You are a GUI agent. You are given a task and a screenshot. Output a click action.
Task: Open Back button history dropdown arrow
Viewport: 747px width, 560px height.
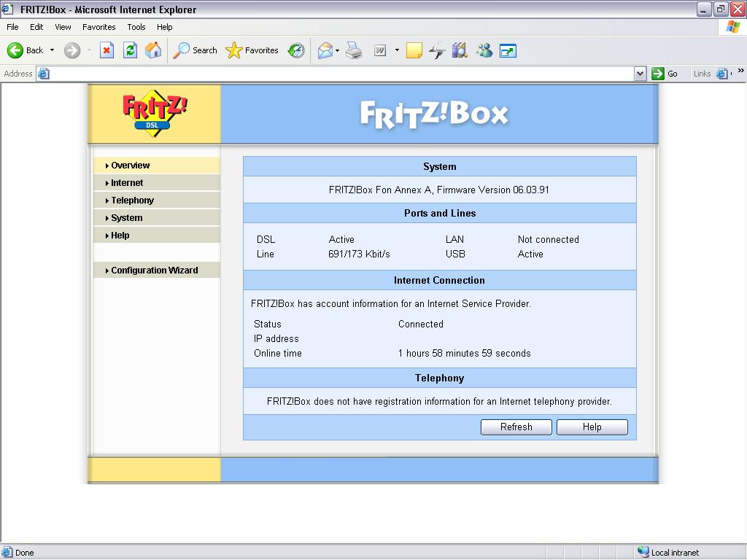point(52,50)
